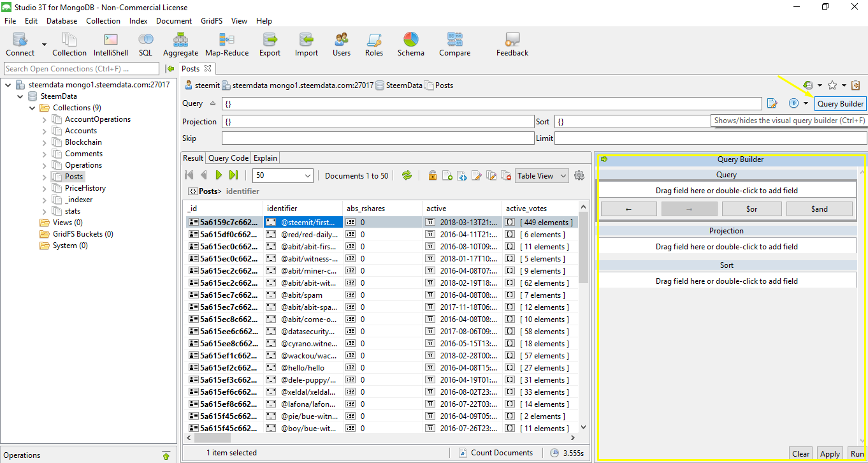Click the view document JSON icon
868x463 pixels.
(462, 175)
